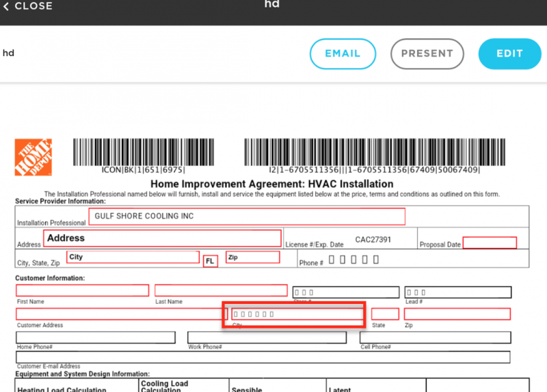This screenshot has width=547, height=392.
Task: Select the Lead # field
Action: (457, 292)
